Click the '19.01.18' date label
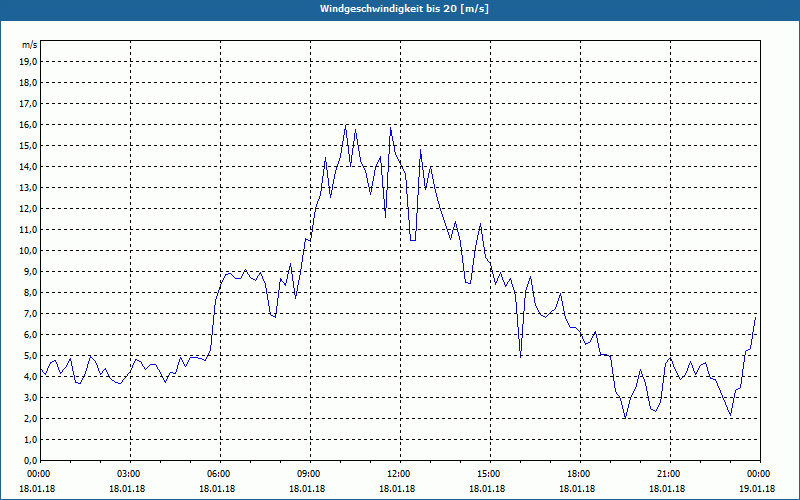Image resolution: width=800 pixels, height=500 pixels. pyautogui.click(x=757, y=489)
